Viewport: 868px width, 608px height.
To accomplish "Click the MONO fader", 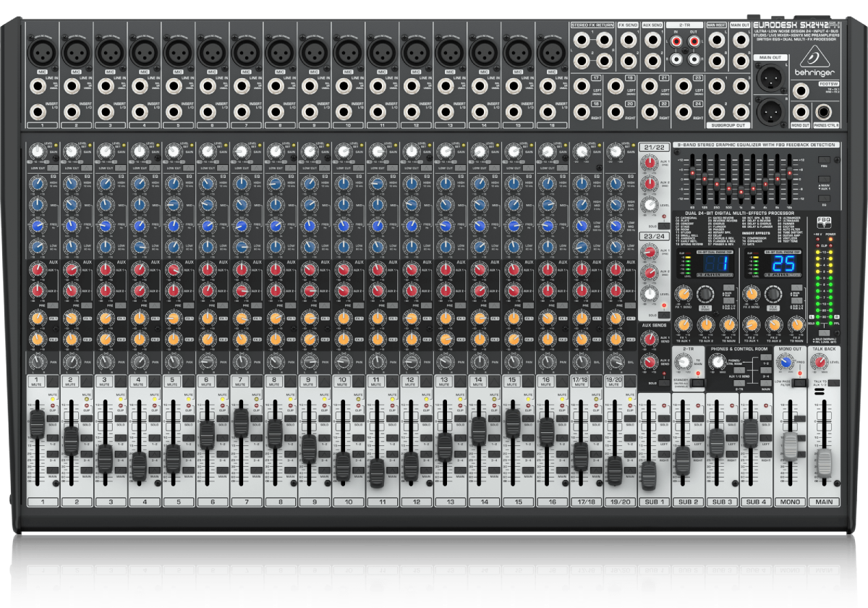I will coord(791,445).
